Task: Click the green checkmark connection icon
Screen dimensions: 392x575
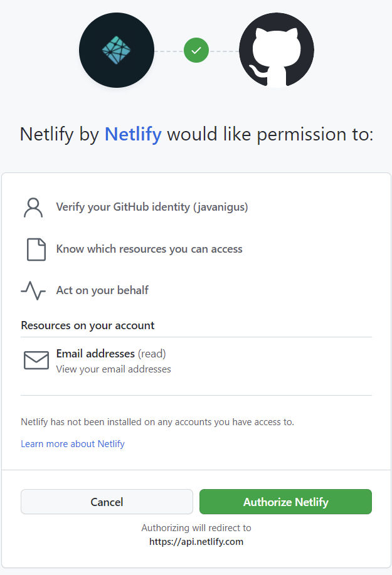Action: [x=196, y=50]
